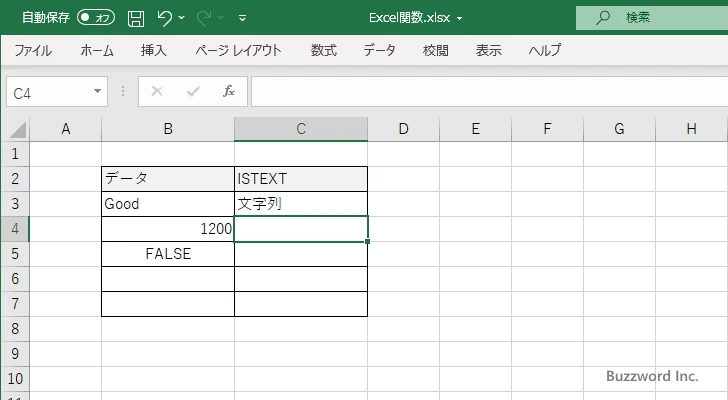
Task: Click the formula bar resize dots handle
Action: point(123,91)
